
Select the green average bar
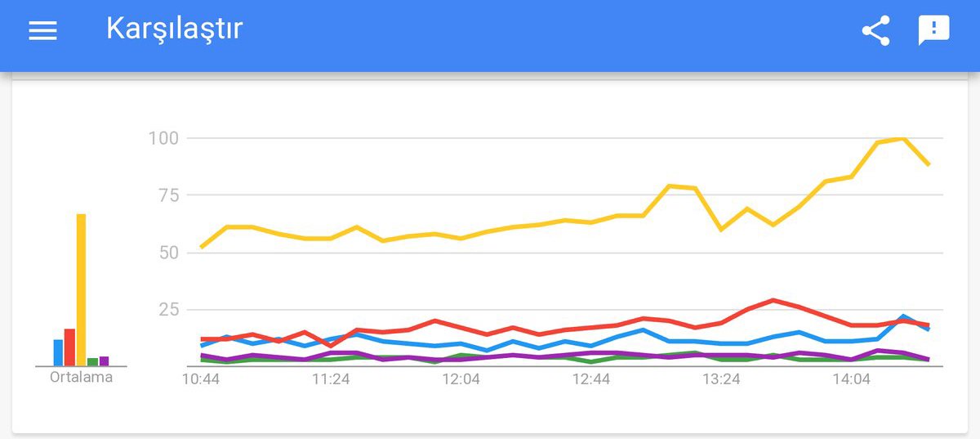pos(92,361)
